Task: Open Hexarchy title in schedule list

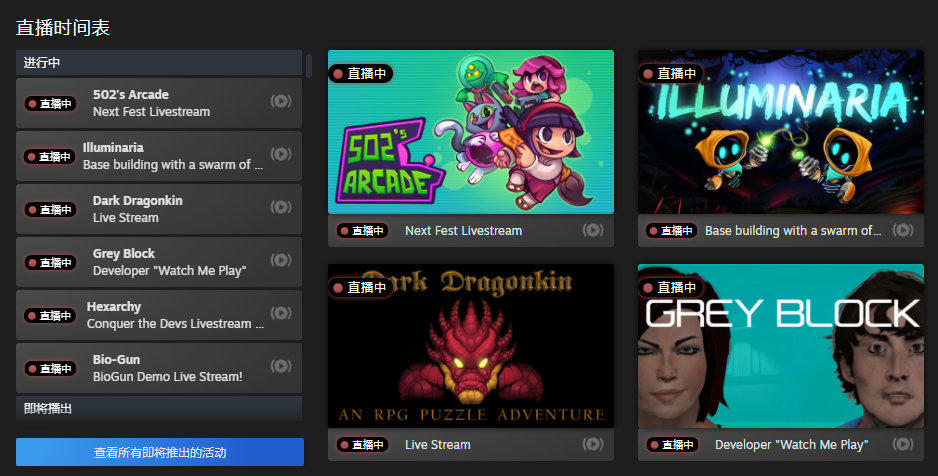Action: (x=114, y=306)
